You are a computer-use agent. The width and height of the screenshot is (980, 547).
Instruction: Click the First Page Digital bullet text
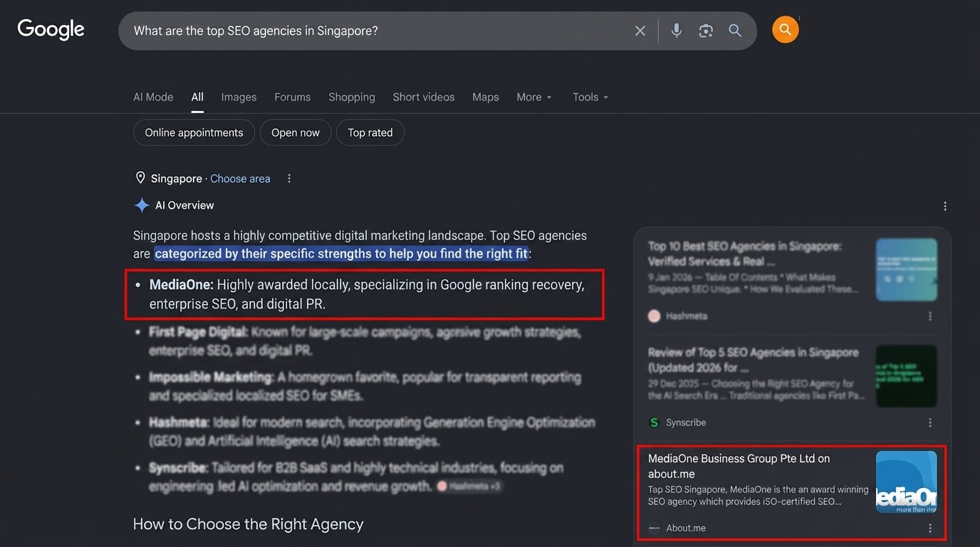[365, 341]
